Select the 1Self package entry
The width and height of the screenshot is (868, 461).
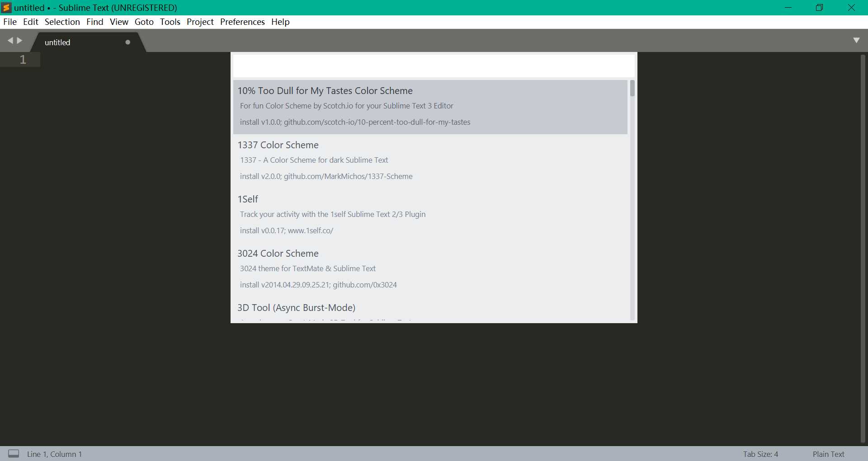tap(430, 215)
